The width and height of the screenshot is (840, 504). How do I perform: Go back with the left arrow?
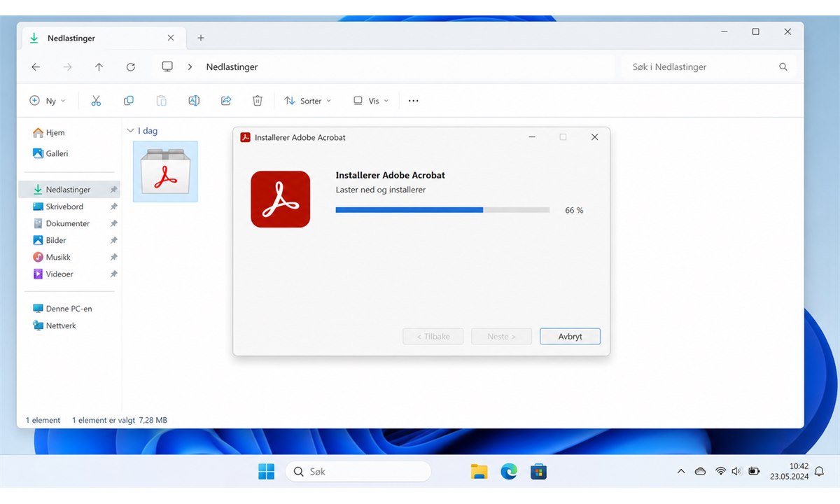(x=36, y=67)
